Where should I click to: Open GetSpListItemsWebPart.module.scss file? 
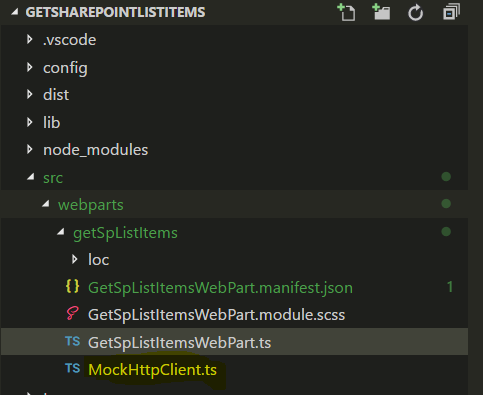tap(216, 315)
